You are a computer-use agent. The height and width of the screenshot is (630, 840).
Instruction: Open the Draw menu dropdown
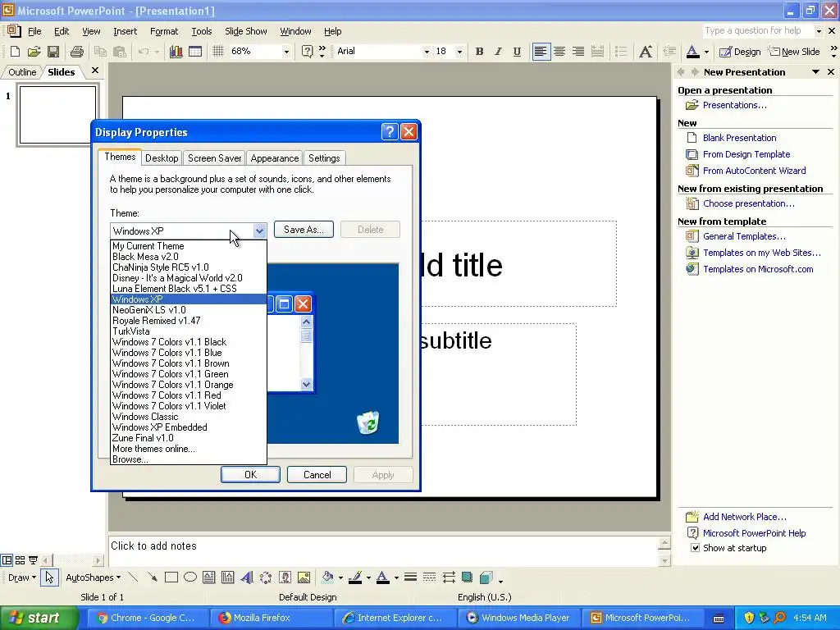(x=21, y=577)
